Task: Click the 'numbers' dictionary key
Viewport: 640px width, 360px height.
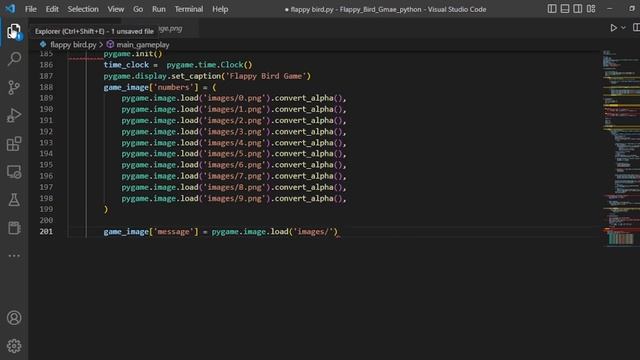Action: (x=173, y=87)
